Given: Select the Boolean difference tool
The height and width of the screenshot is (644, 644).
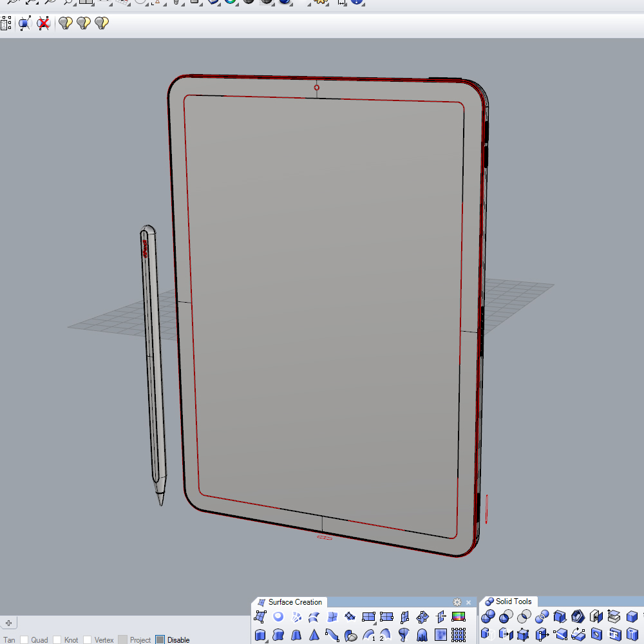Looking at the screenshot, I should tap(506, 616).
